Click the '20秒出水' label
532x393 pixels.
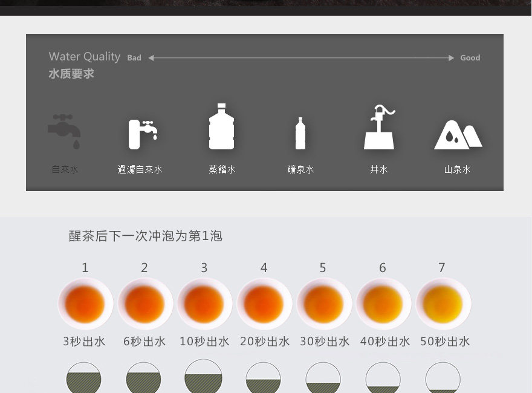pyautogui.click(x=265, y=342)
